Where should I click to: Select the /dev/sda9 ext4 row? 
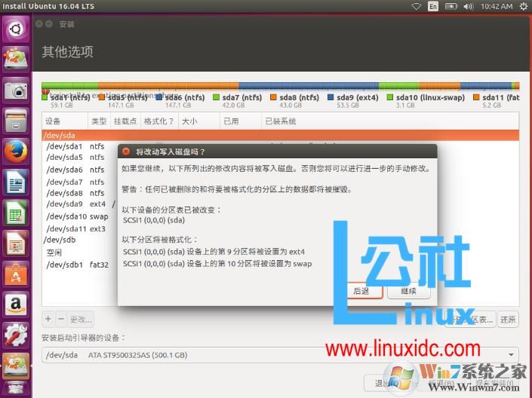point(80,204)
